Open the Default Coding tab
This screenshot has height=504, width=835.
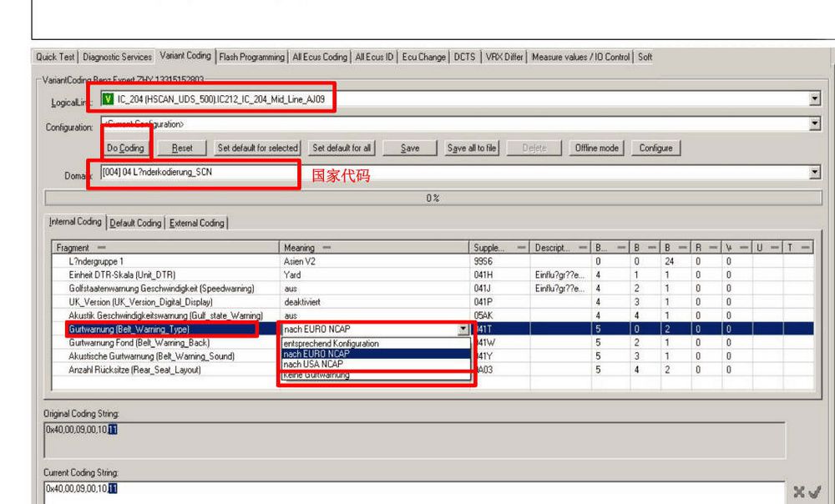(136, 223)
